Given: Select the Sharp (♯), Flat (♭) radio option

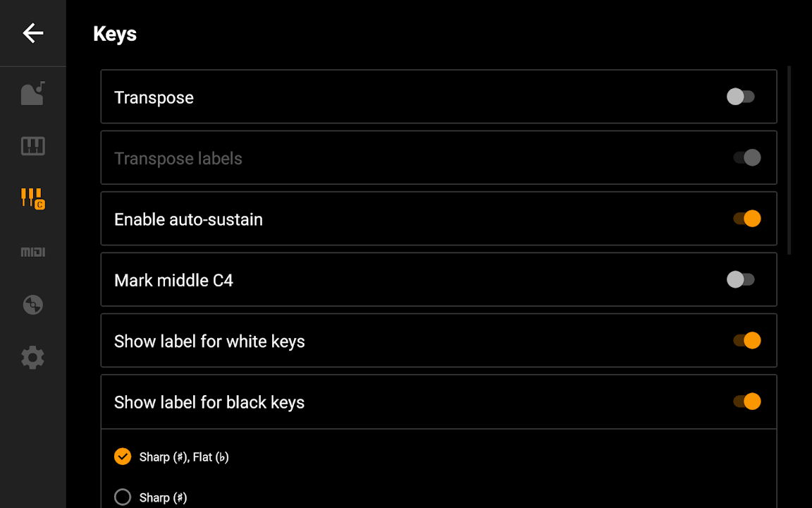Looking at the screenshot, I should [x=123, y=456].
